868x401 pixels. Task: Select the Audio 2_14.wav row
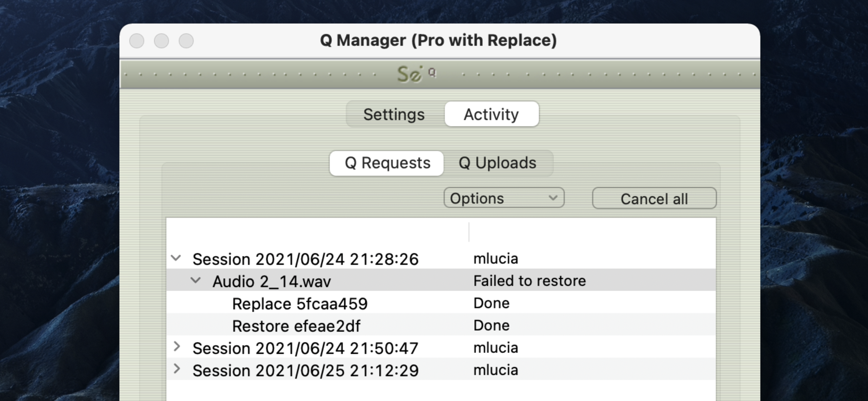pyautogui.click(x=272, y=281)
